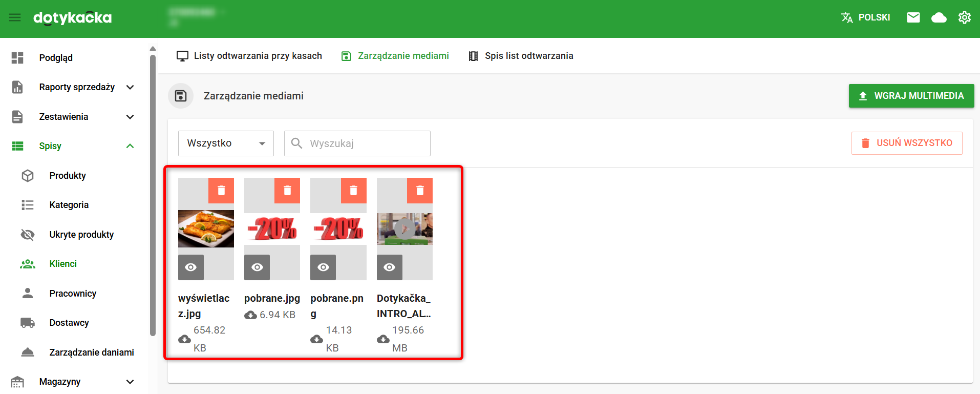Open the mail envelope icon

pos(913,18)
